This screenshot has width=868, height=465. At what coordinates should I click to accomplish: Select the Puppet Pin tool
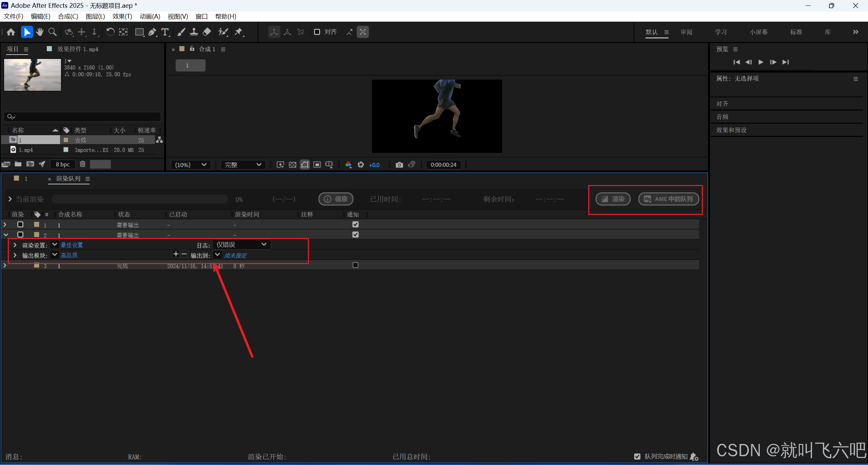(239, 32)
